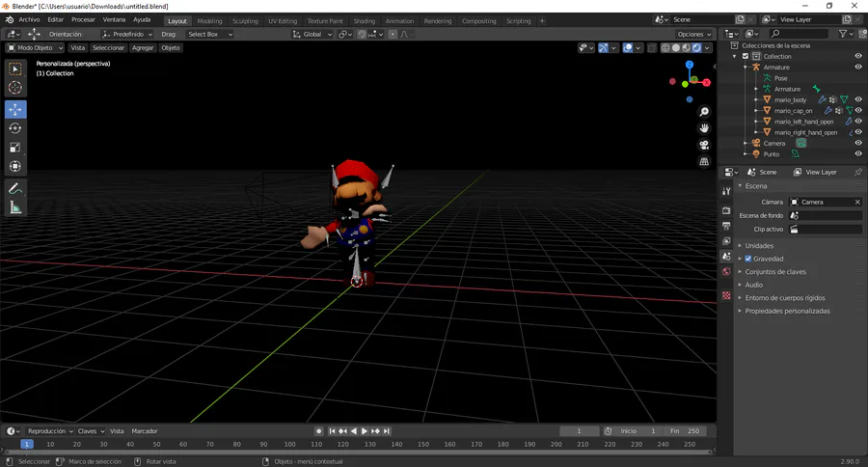Switch to the Animation workspace tab

coord(399,21)
